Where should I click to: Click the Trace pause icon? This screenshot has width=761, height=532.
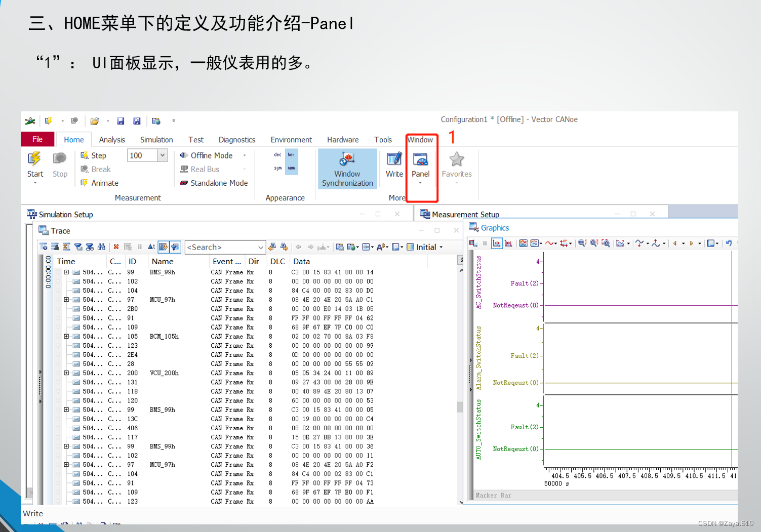click(x=139, y=247)
